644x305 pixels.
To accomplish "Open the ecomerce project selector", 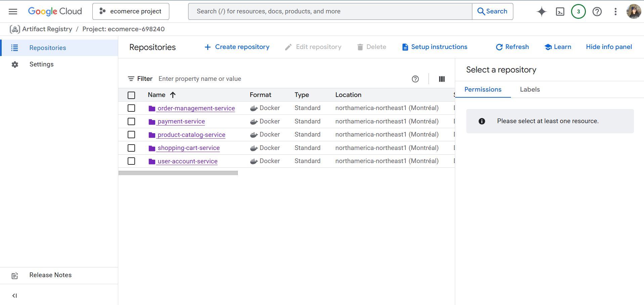I will 131,11.
